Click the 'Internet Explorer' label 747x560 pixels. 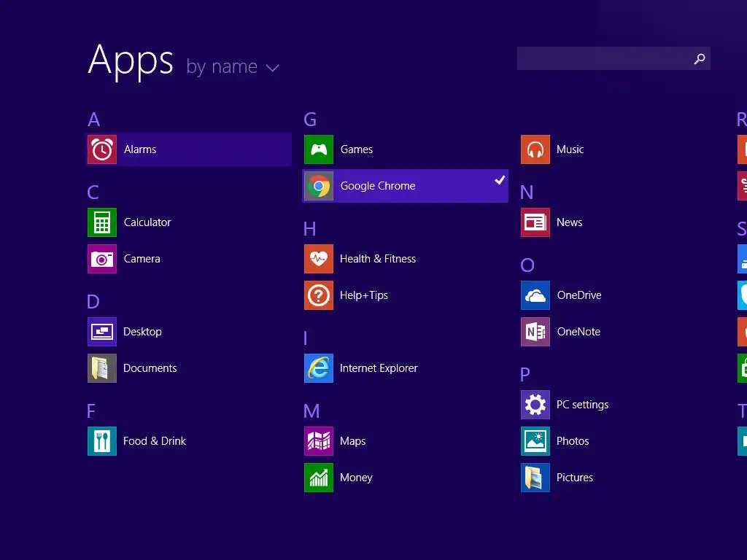coord(379,368)
